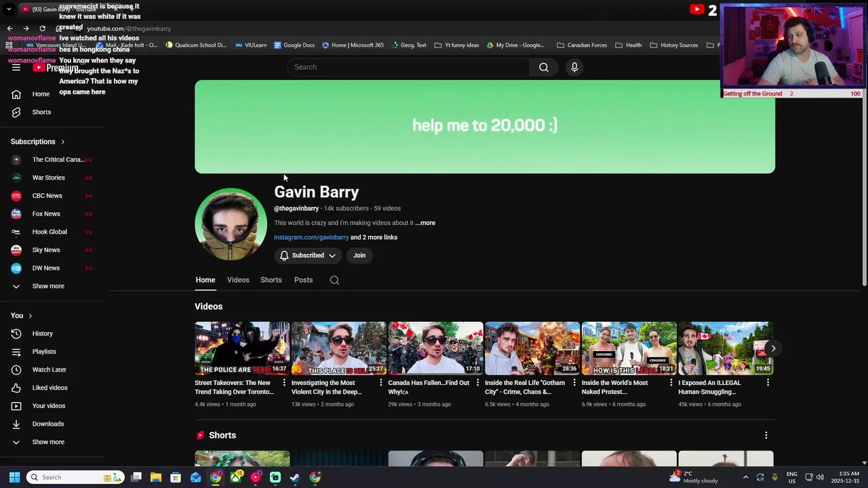Click the browser address bar URL
Screen dimensions: 868x488
pyautogui.click(x=129, y=28)
